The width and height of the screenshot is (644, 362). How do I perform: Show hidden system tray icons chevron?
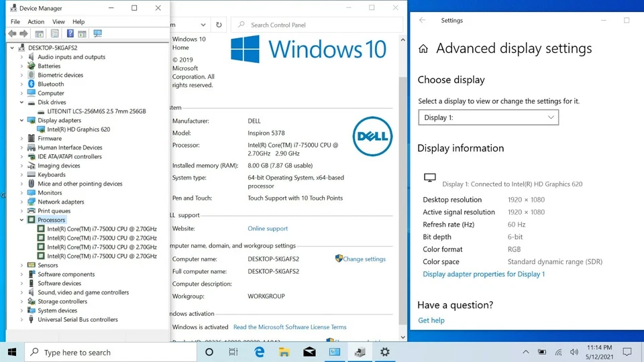coord(526,352)
